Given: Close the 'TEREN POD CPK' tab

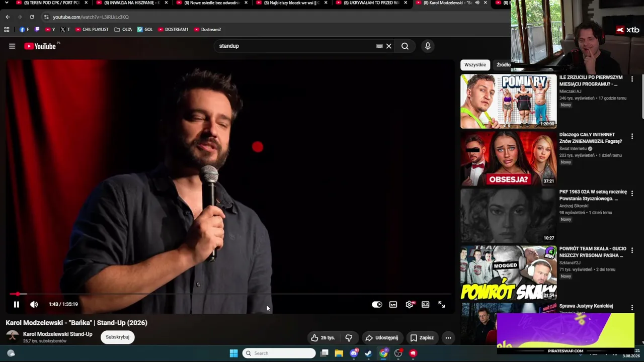Looking at the screenshot, I should [86, 3].
